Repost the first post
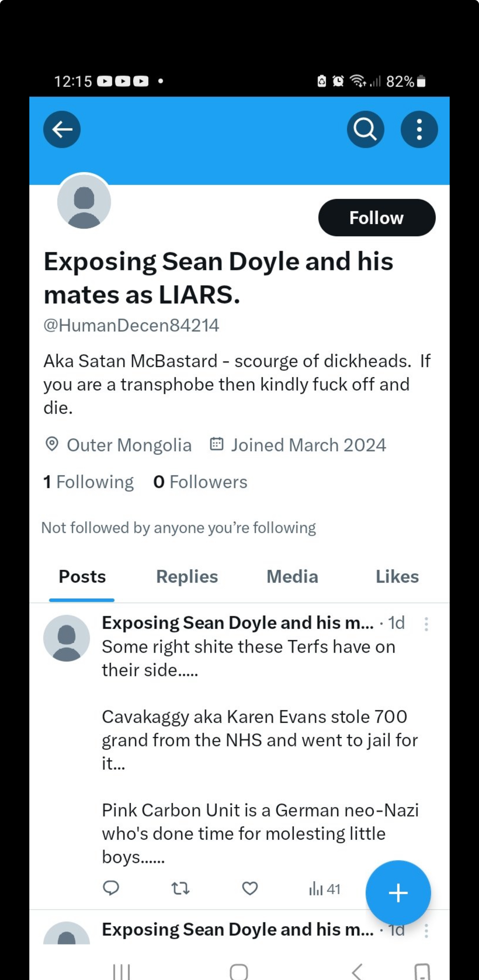479x980 pixels. [x=180, y=889]
